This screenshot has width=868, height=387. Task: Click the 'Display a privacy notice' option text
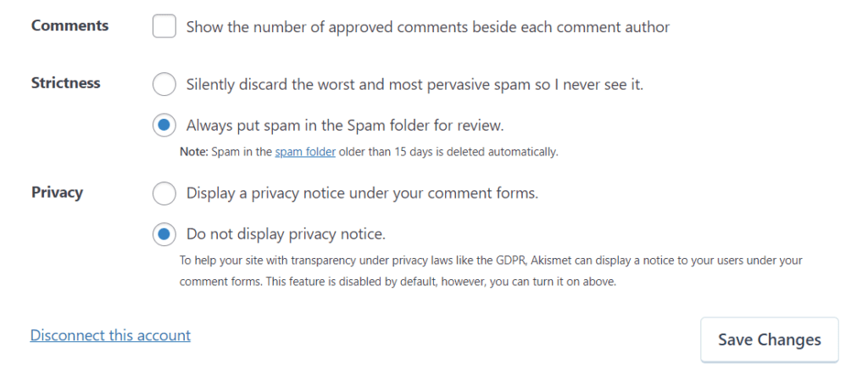click(x=362, y=193)
